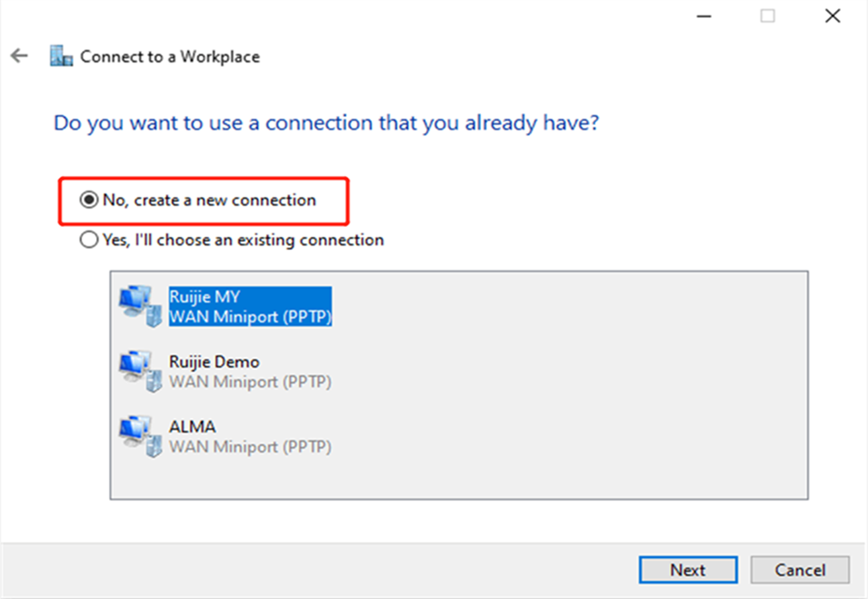Cancel the Connect to a Workplace wizard

click(x=799, y=569)
